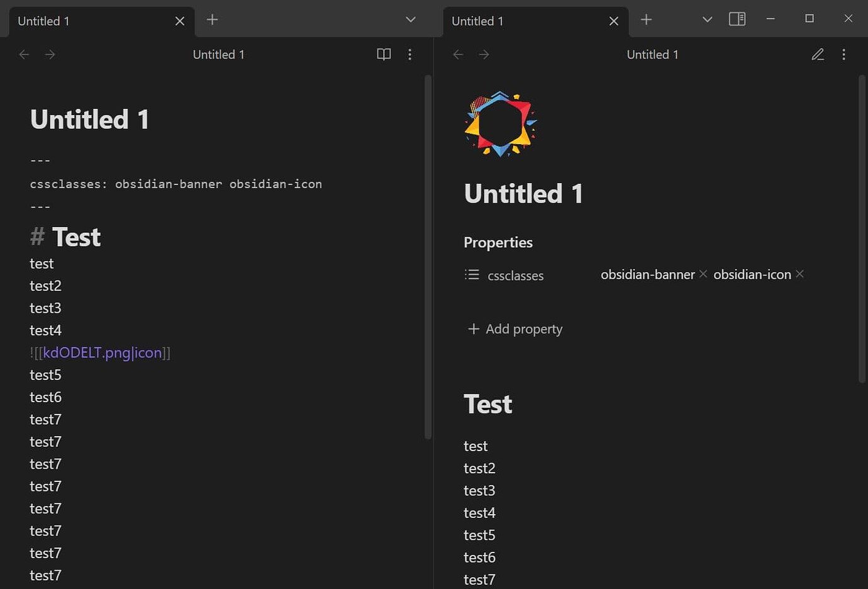The height and width of the screenshot is (589, 868).
Task: Open more options in left pane
Action: (x=409, y=55)
